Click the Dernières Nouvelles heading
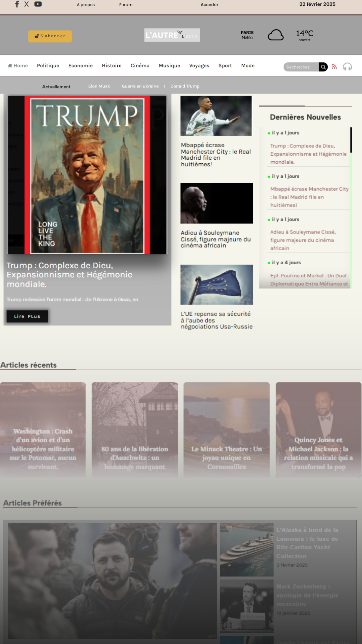362x644 pixels. point(305,117)
